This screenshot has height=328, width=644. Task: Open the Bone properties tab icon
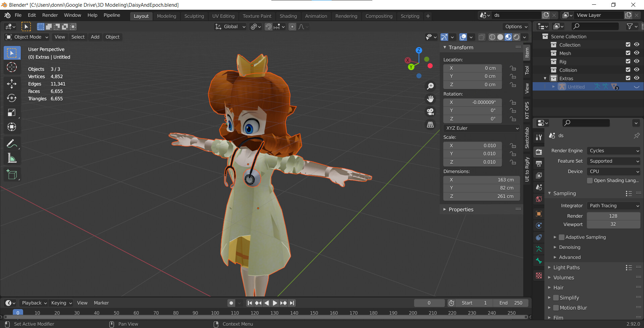click(539, 261)
